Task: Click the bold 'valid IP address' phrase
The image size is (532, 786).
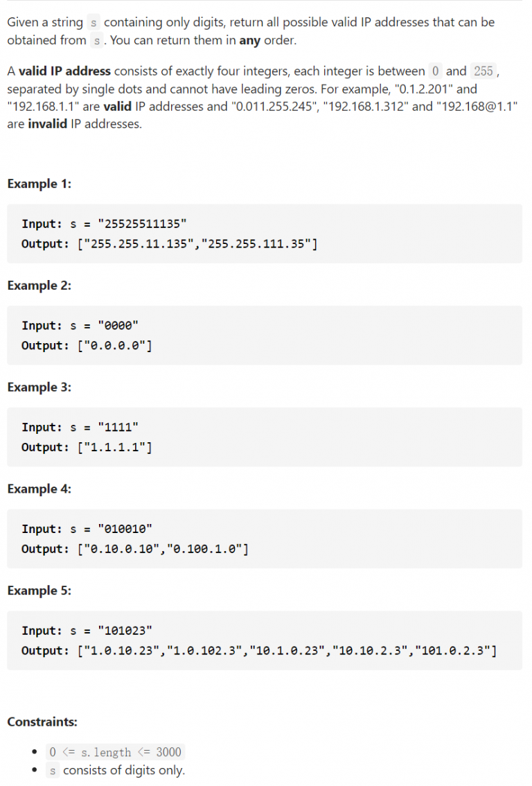Action: point(64,71)
